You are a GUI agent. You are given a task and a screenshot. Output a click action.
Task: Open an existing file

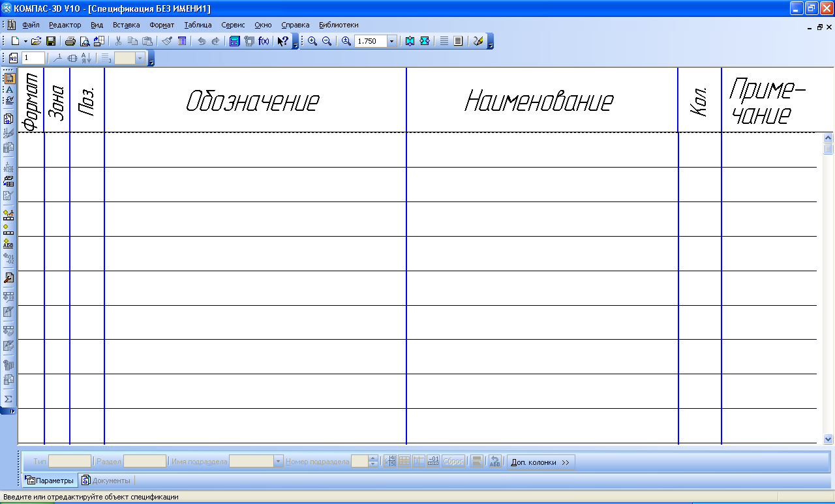(37, 41)
